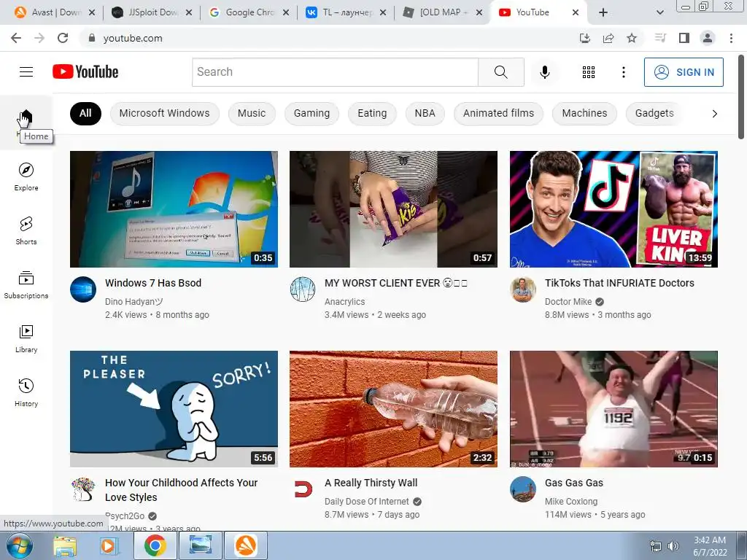This screenshot has width=747, height=560.
Task: Bookmark this page with star icon
Action: click(632, 38)
